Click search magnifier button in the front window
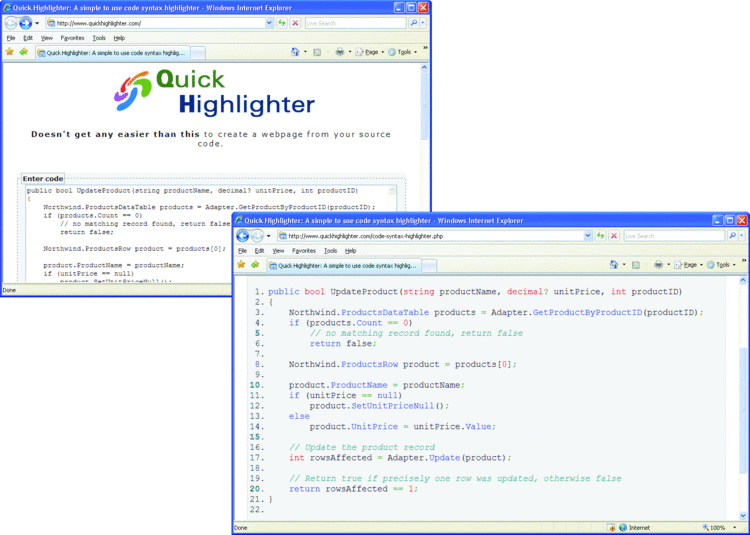Viewport: 750px width, 535px height. point(732,236)
